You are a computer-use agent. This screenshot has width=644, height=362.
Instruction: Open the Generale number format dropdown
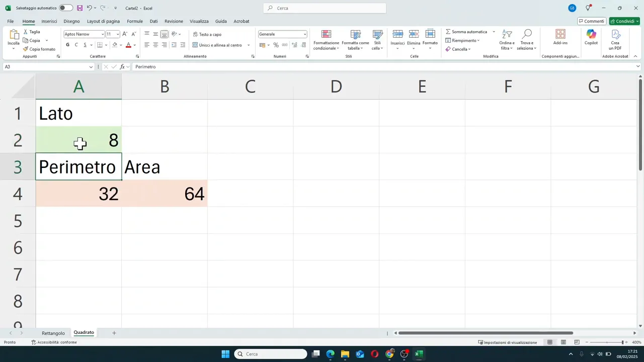[304, 34]
